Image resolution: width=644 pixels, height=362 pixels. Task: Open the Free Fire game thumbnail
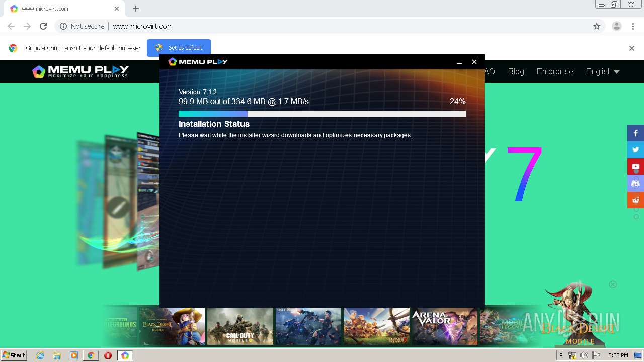point(308,326)
